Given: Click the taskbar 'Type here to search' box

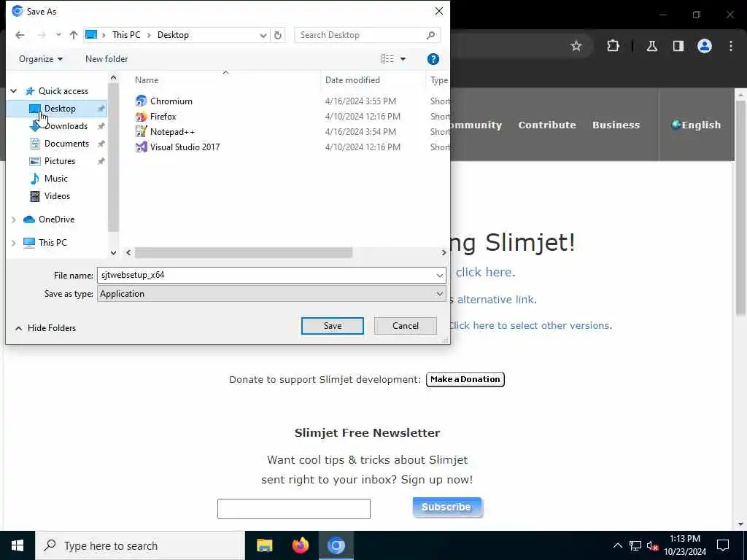Looking at the screenshot, I should tap(140, 545).
